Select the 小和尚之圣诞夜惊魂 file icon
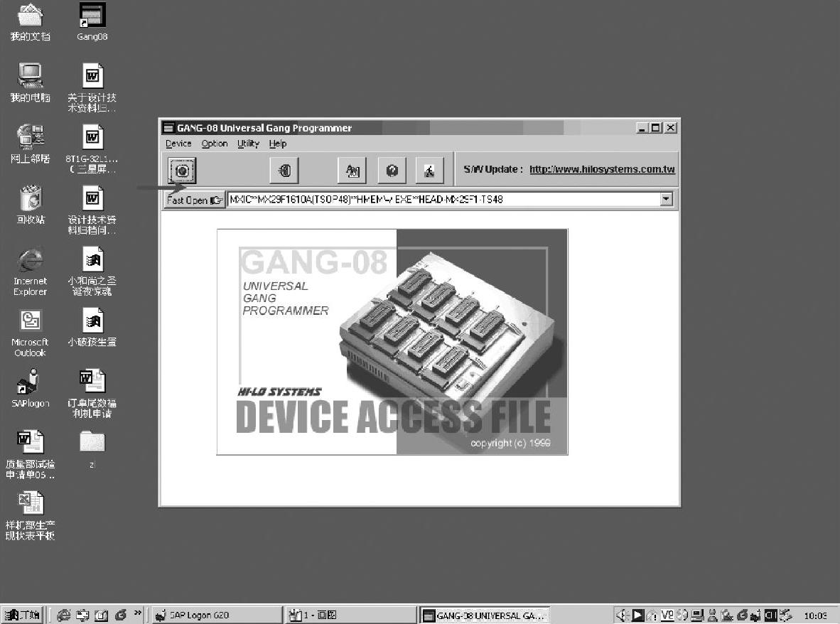The height and width of the screenshot is (624, 840). coord(92,271)
